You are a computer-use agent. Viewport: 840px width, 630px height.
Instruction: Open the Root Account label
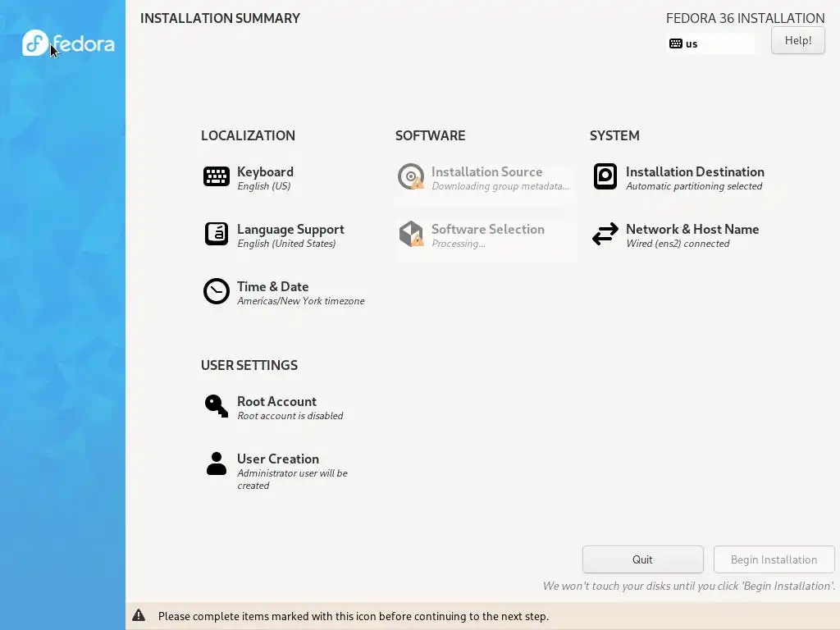click(276, 401)
